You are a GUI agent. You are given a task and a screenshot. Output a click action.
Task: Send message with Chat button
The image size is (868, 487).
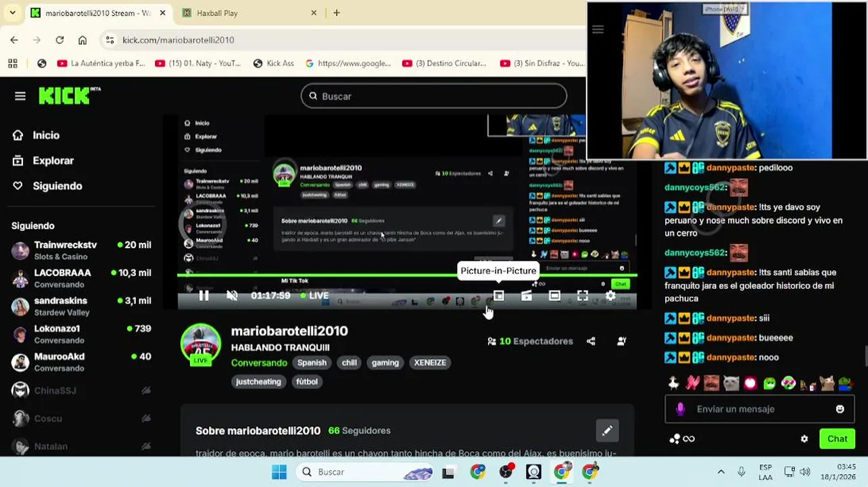pyautogui.click(x=837, y=438)
